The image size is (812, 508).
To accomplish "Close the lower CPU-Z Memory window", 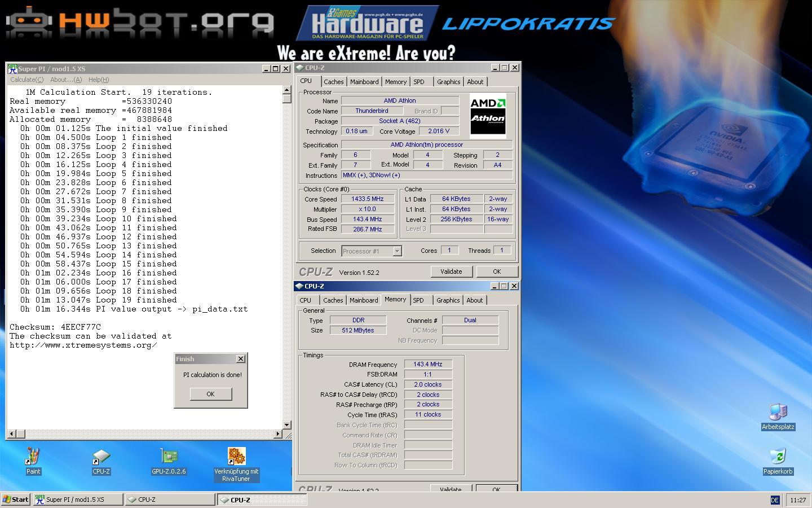I will click(x=514, y=286).
